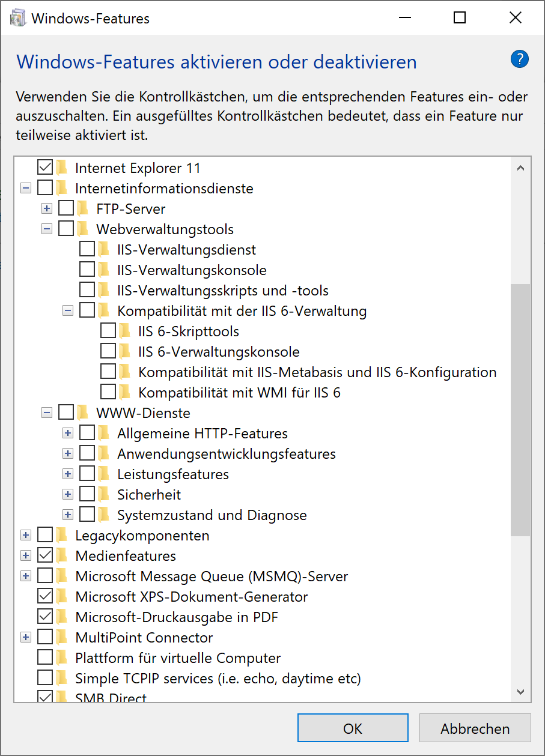Uncheck the Internet Explorer 11 checkbox
This screenshot has width=545, height=756.
click(45, 168)
